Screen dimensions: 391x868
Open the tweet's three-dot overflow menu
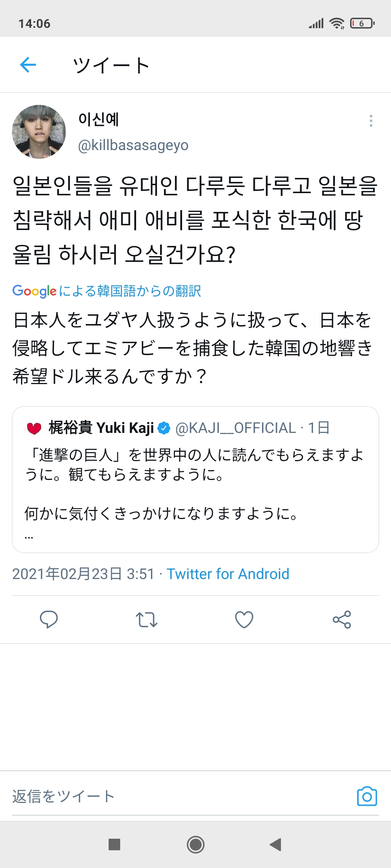click(371, 121)
